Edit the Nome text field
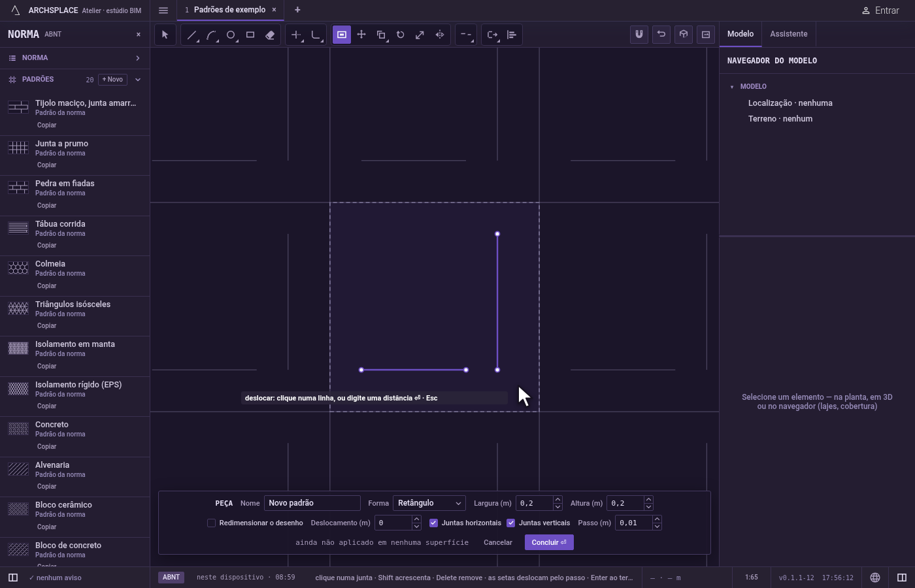915x588 pixels. coord(312,503)
